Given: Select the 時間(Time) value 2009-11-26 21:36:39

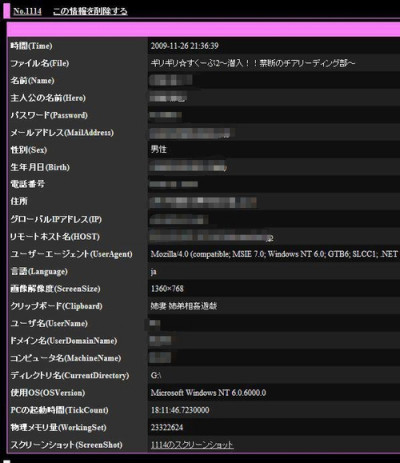Looking at the screenshot, I should (x=185, y=46).
